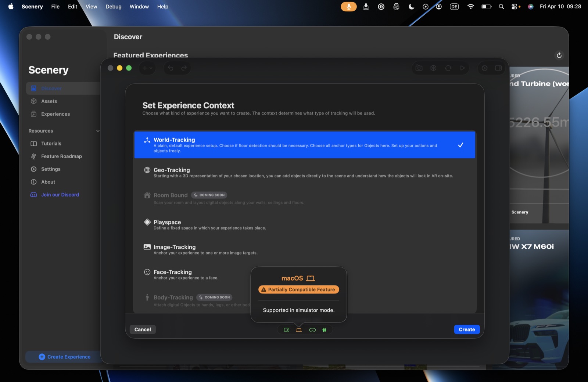The image size is (588, 382).
Task: Click the Coming Soon badge beside Body-Tracking
Action: (215, 298)
